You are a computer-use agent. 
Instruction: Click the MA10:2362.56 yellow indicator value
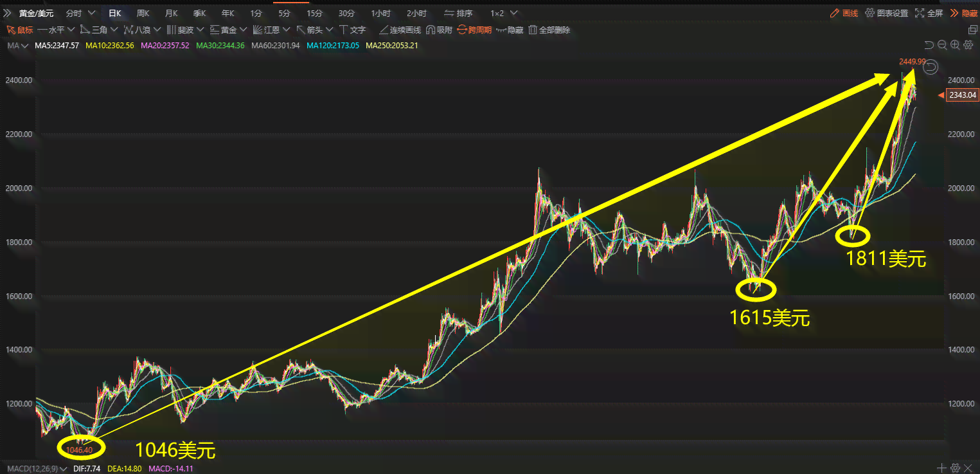coord(109,45)
